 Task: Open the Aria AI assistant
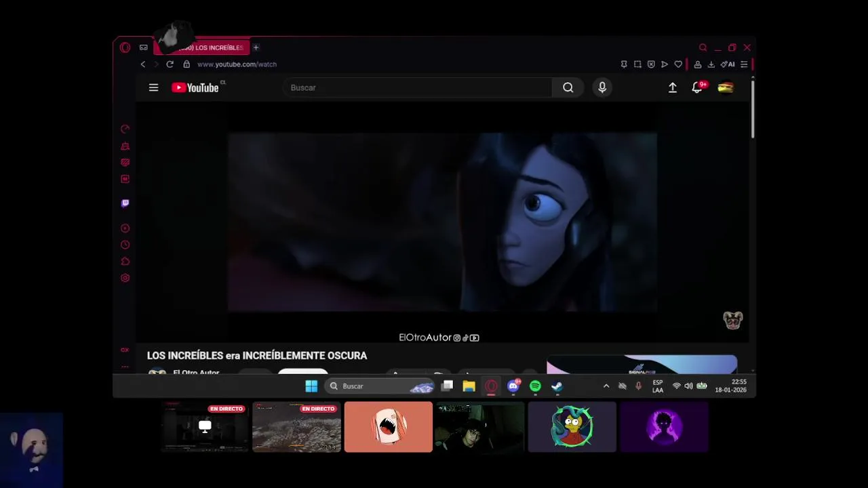pos(728,64)
